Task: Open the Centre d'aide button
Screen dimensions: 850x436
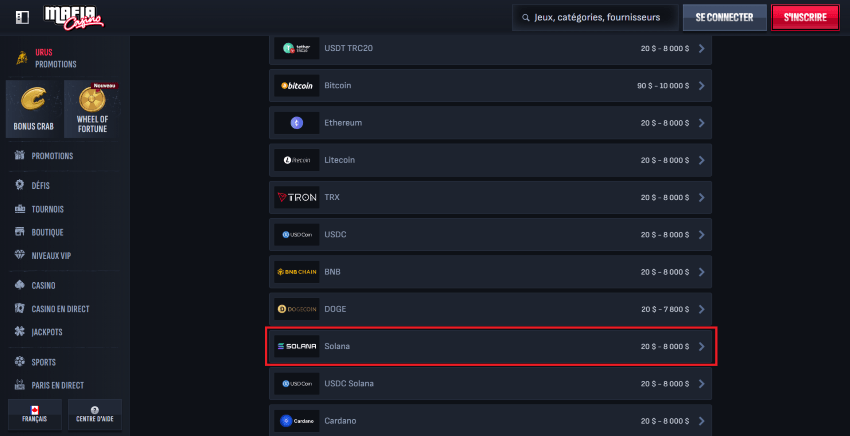Action: pyautogui.click(x=95, y=414)
